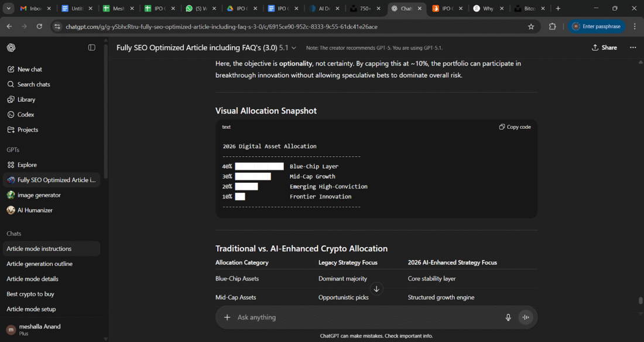The width and height of the screenshot is (644, 342).
Task: Open the Library section
Action: point(26,100)
